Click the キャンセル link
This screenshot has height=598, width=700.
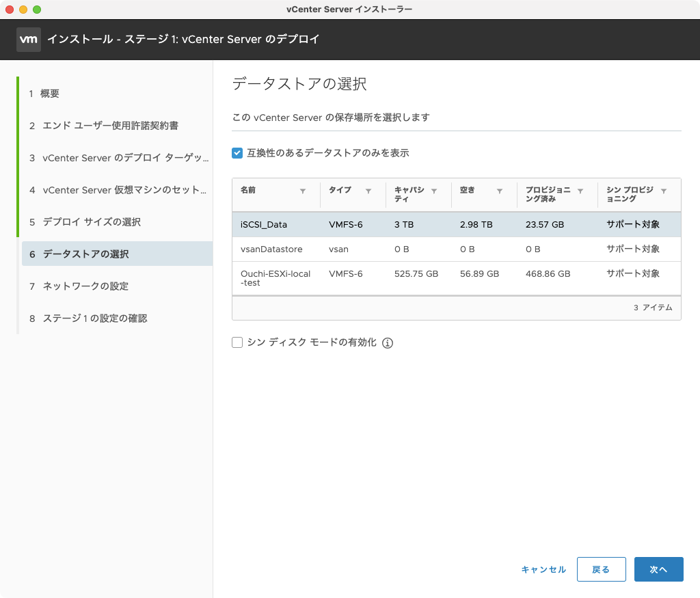point(543,569)
